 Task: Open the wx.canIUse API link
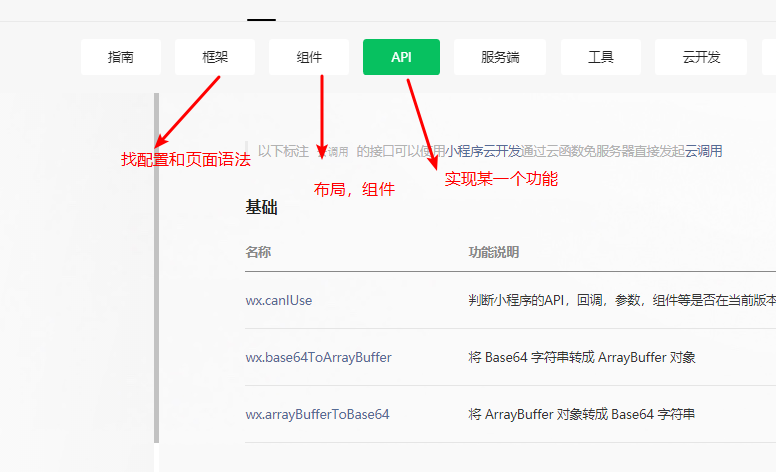[279, 300]
